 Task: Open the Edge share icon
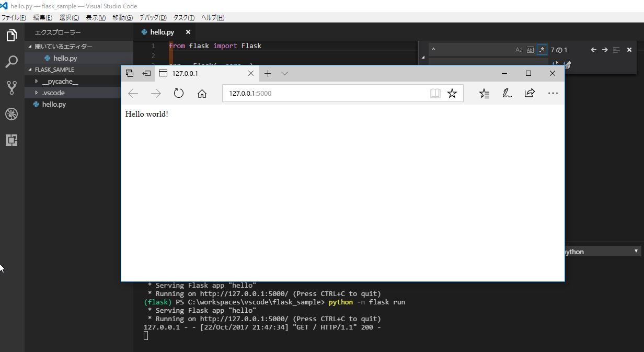pyautogui.click(x=530, y=93)
